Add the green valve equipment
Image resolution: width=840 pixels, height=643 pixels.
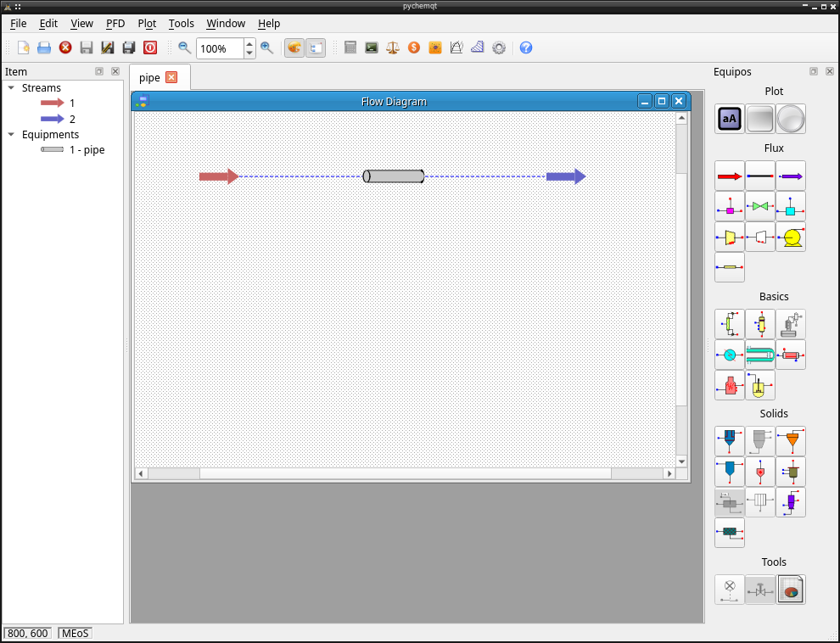coord(759,206)
